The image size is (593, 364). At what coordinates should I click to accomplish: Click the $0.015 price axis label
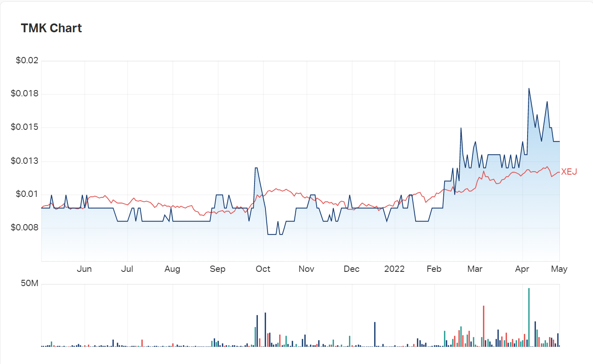24,127
